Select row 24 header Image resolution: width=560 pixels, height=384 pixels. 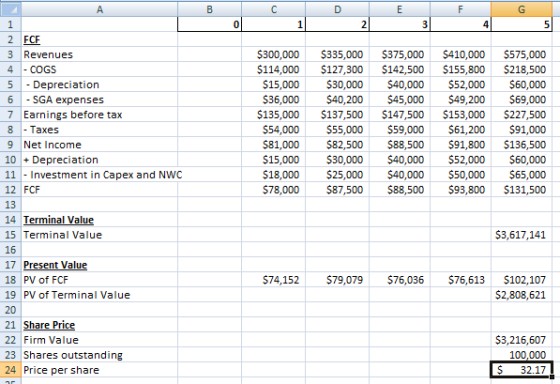point(11,370)
